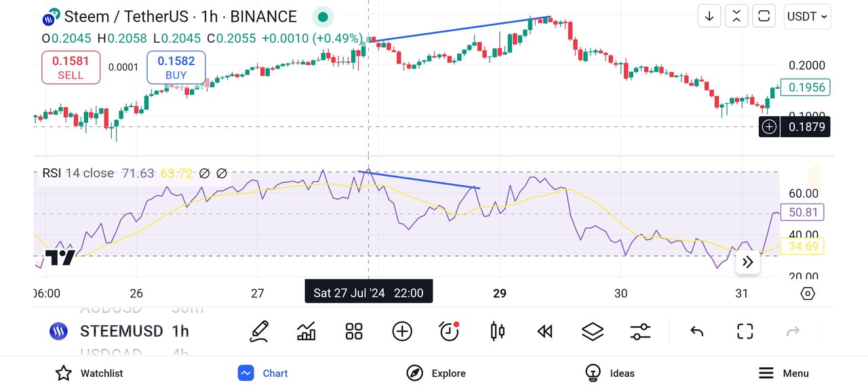Image resolution: width=868 pixels, height=391 pixels.
Task: Click the +0.0010 (+0.49%) change value
Action: [312, 39]
